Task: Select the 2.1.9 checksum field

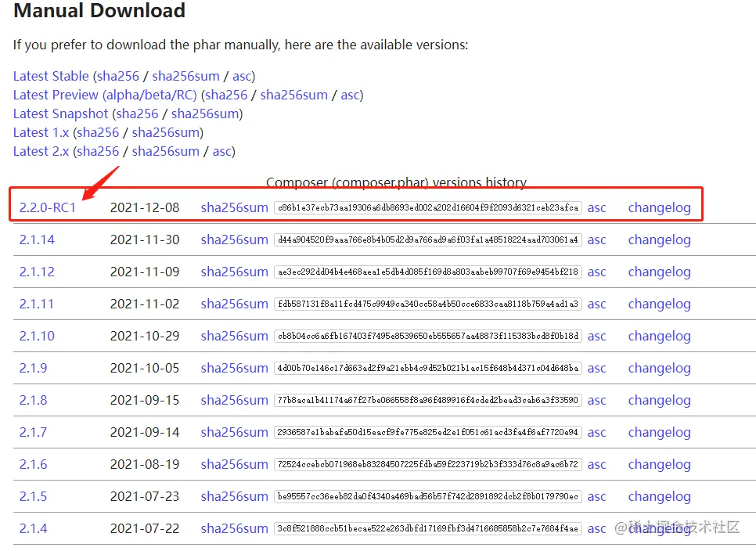Action: (x=427, y=369)
